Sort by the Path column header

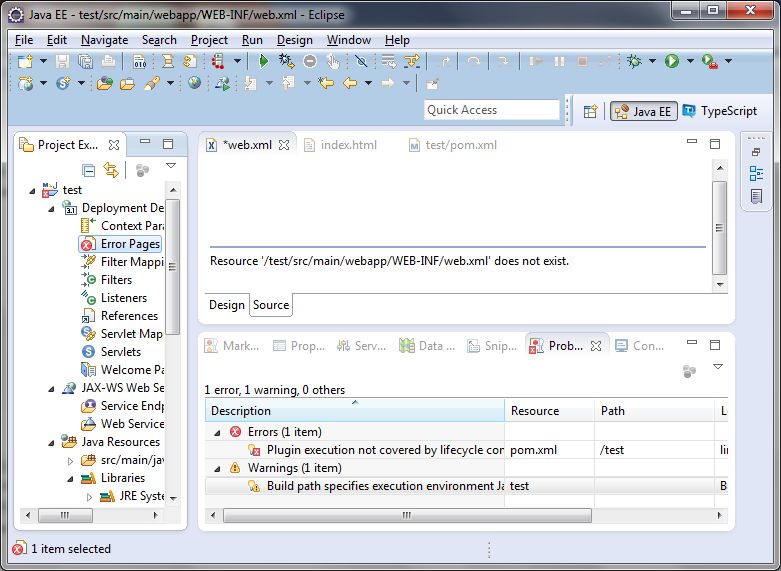pos(654,411)
